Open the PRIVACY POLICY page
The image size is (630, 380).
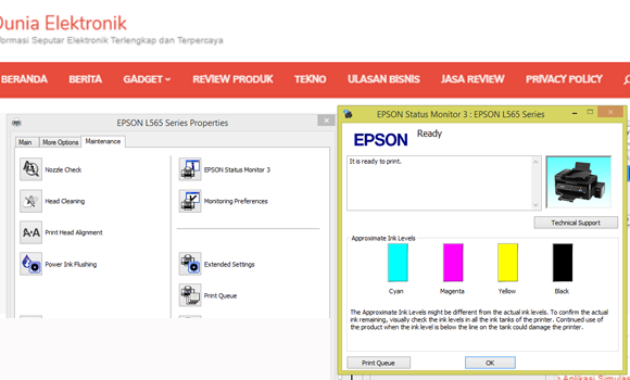pos(564,79)
